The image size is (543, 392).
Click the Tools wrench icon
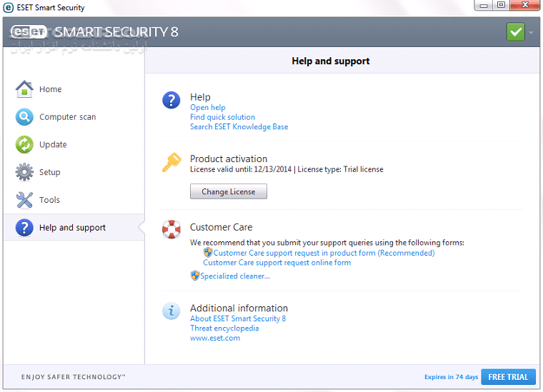click(x=24, y=200)
